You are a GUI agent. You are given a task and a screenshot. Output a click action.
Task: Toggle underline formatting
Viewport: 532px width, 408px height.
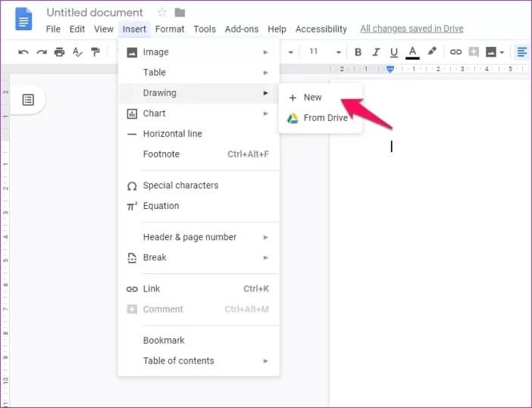(393, 52)
